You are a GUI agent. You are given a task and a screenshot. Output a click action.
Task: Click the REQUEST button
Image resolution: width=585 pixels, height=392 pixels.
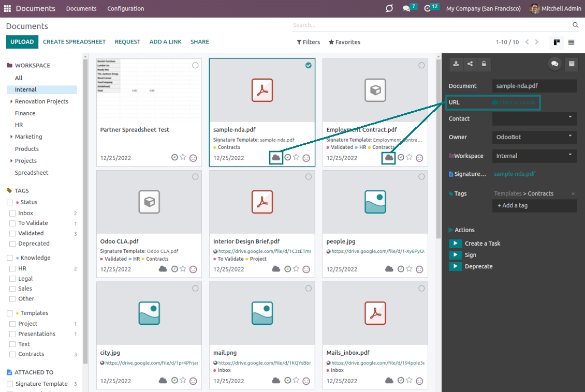click(x=127, y=42)
